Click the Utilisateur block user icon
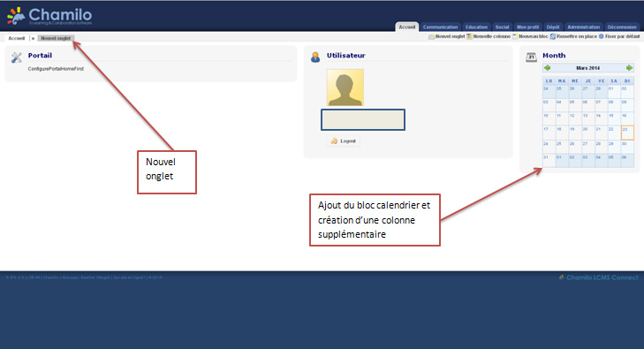Viewport: 644px width, 349px height. pos(315,57)
